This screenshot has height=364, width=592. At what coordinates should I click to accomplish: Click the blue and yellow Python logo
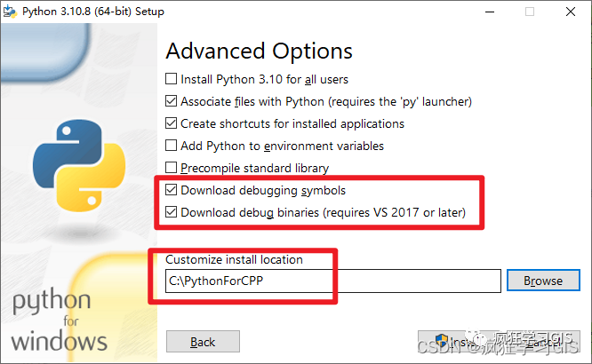pos(79,165)
